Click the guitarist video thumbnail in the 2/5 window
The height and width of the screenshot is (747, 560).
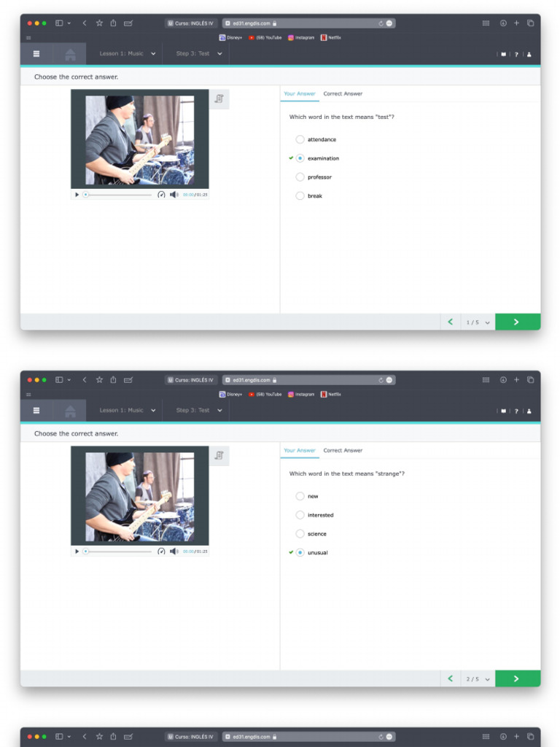pos(140,497)
